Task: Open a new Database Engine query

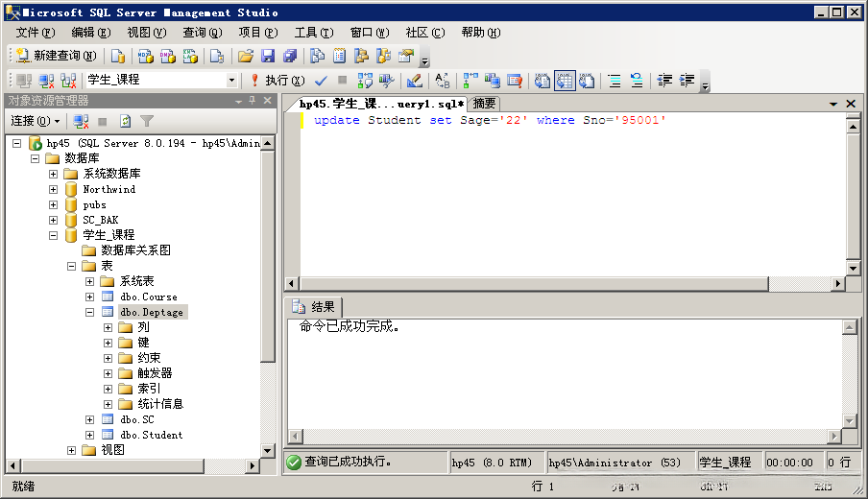Action: 117,56
